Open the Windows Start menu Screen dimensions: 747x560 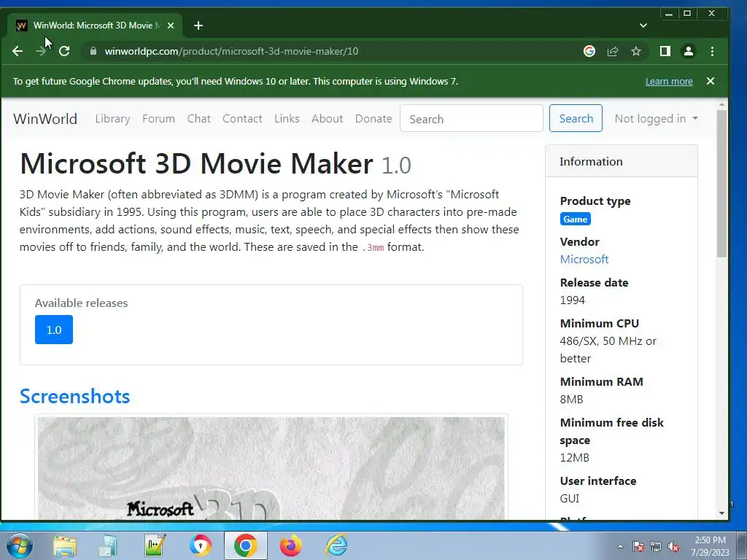[19, 545]
